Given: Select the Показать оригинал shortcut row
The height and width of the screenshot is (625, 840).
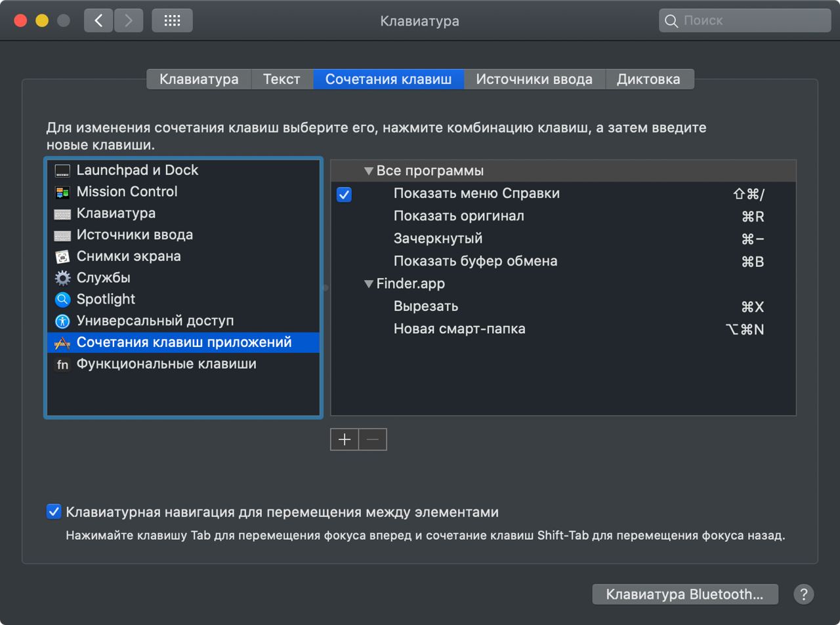Looking at the screenshot, I should click(563, 216).
